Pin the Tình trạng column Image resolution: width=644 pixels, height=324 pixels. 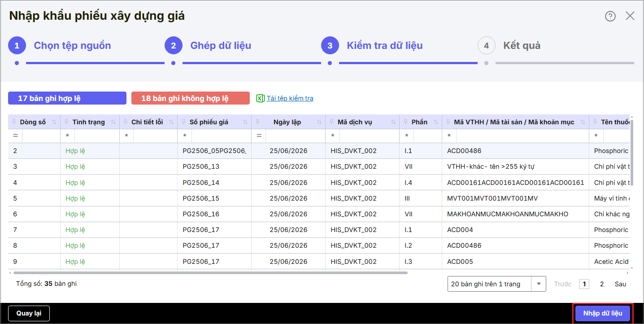point(66,122)
